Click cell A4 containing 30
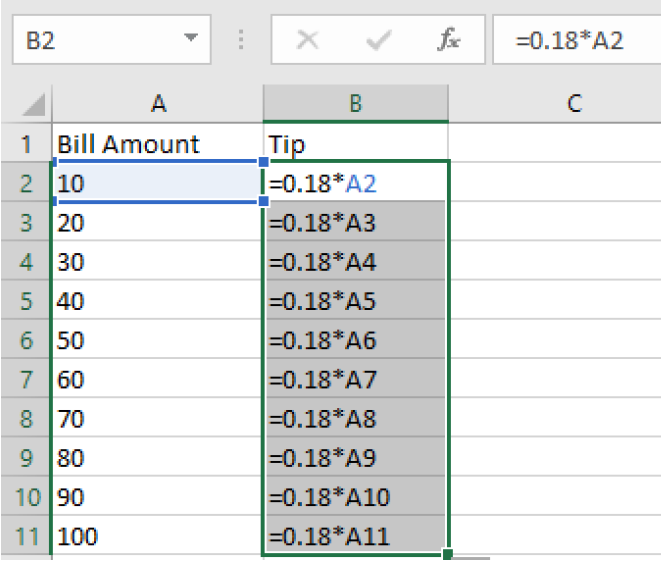 click(158, 261)
